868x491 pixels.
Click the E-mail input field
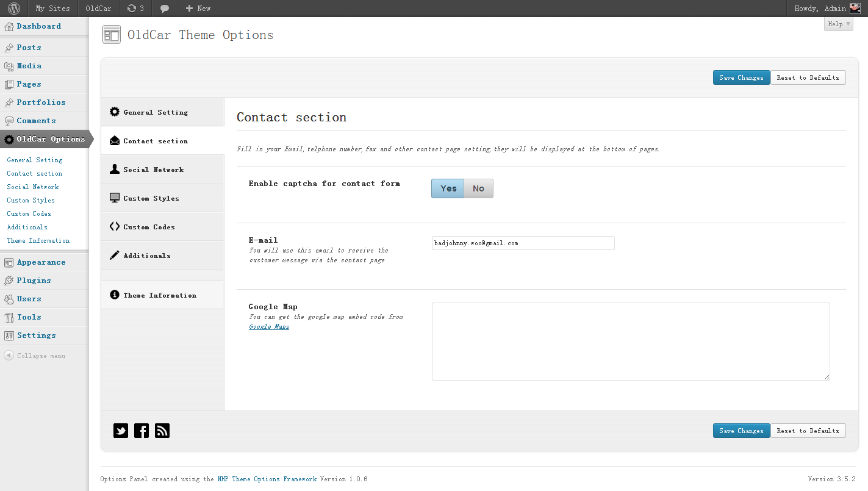point(523,243)
